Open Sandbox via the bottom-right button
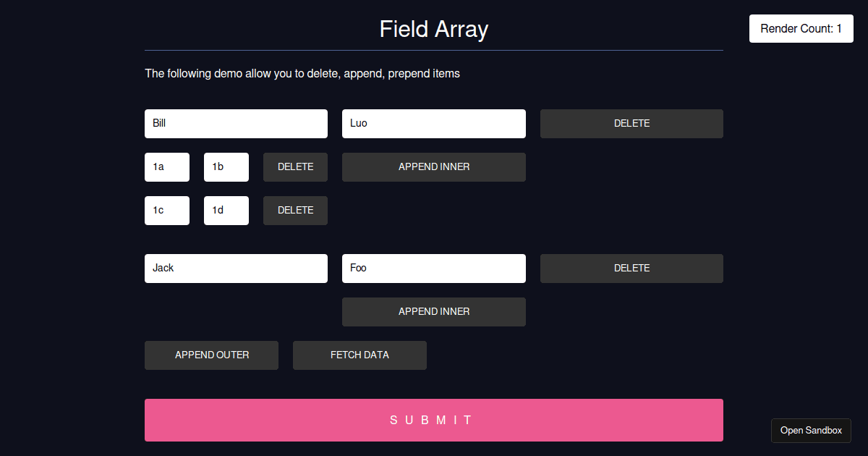Viewport: 868px width, 456px height. point(810,430)
